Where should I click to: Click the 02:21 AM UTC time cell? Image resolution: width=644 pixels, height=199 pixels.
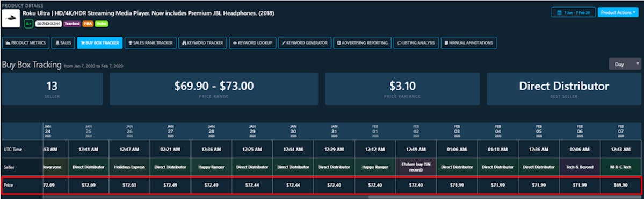pyautogui.click(x=170, y=150)
